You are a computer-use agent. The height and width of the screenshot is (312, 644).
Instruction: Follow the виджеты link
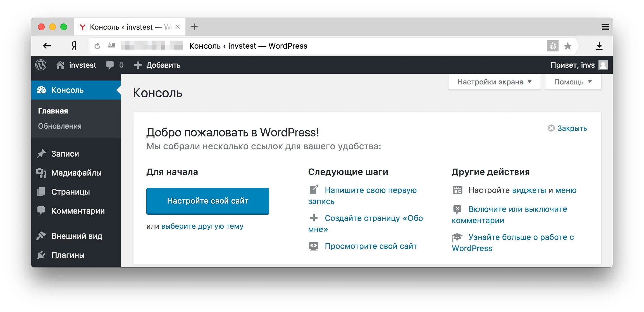point(529,190)
